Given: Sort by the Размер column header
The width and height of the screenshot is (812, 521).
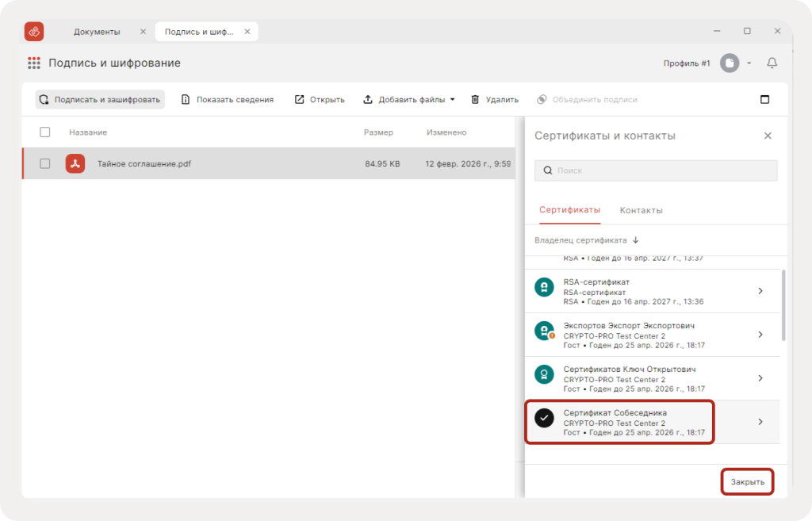Looking at the screenshot, I should click(378, 132).
